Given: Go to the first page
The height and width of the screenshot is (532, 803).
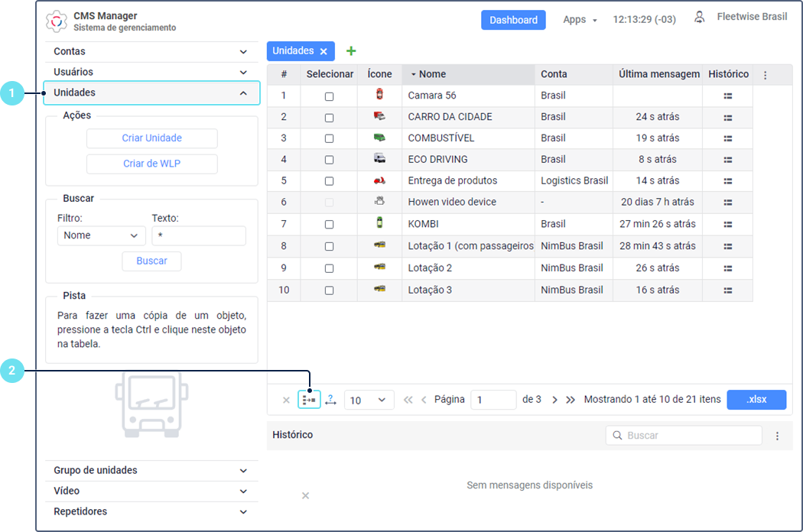Looking at the screenshot, I should [x=408, y=400].
